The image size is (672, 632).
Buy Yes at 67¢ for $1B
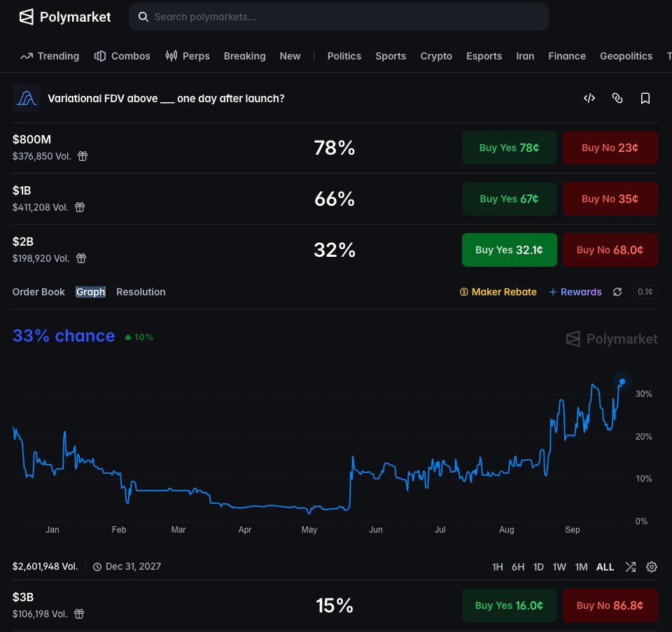[x=509, y=199]
